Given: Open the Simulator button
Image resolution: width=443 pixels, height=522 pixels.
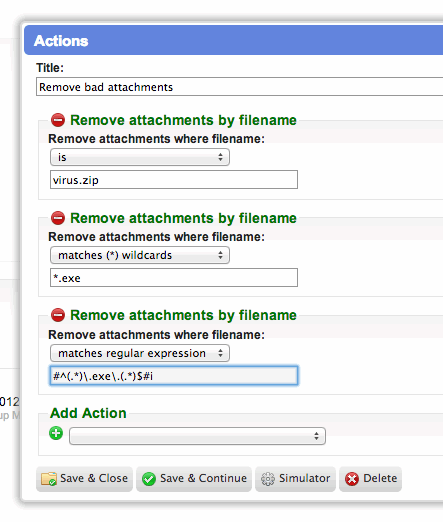Looking at the screenshot, I should click(295, 479).
